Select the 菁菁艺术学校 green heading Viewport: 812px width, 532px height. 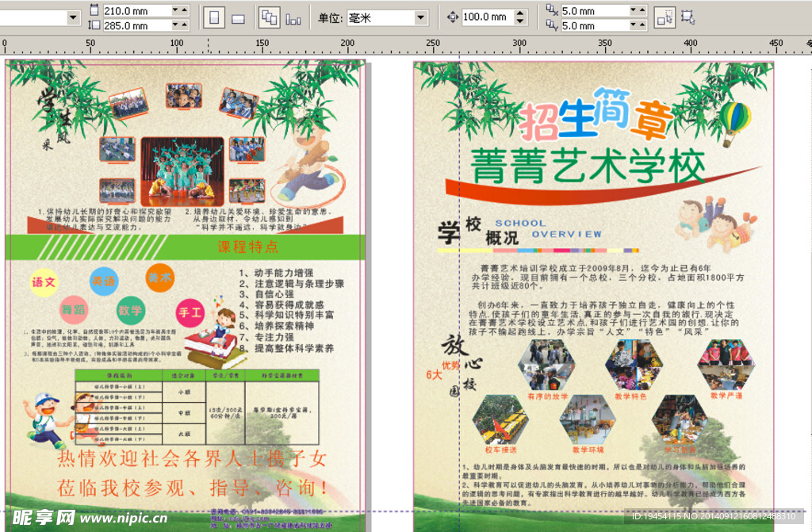(x=588, y=166)
